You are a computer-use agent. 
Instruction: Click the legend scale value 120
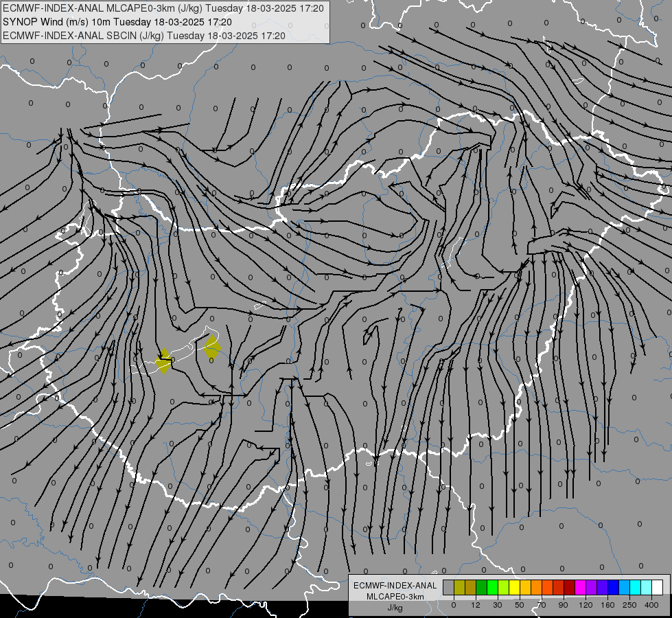(586, 605)
